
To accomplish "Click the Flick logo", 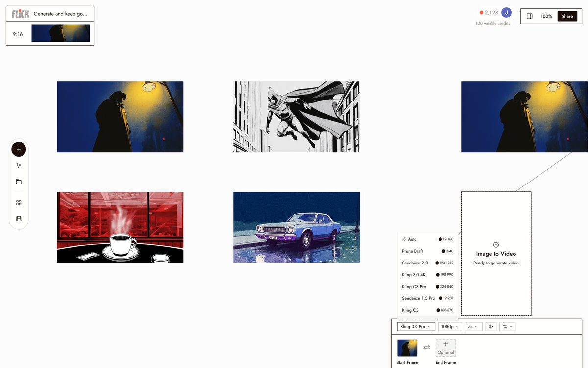I will point(21,14).
